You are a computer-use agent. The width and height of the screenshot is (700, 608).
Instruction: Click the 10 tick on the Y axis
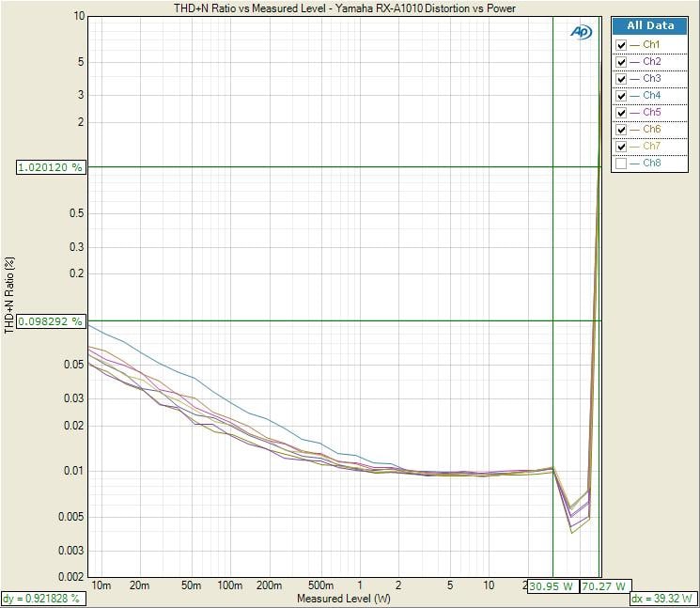[79, 17]
